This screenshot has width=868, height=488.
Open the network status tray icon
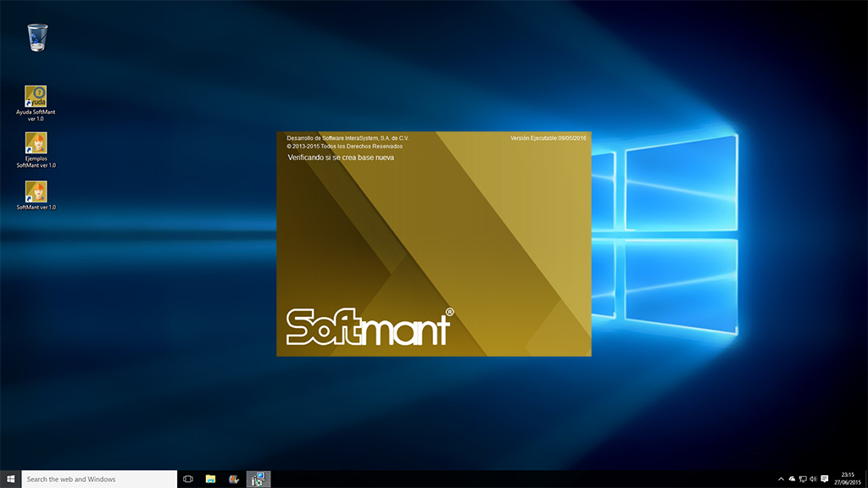803,479
